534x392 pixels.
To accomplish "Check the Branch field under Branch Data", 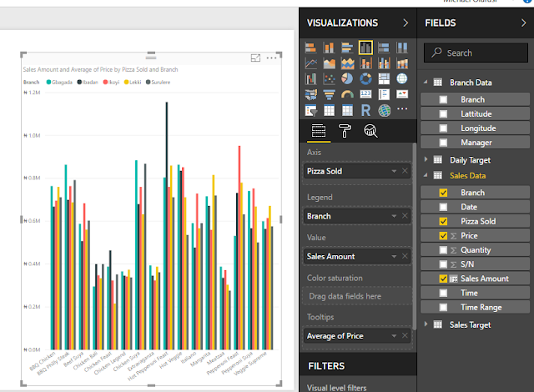I will 443,100.
